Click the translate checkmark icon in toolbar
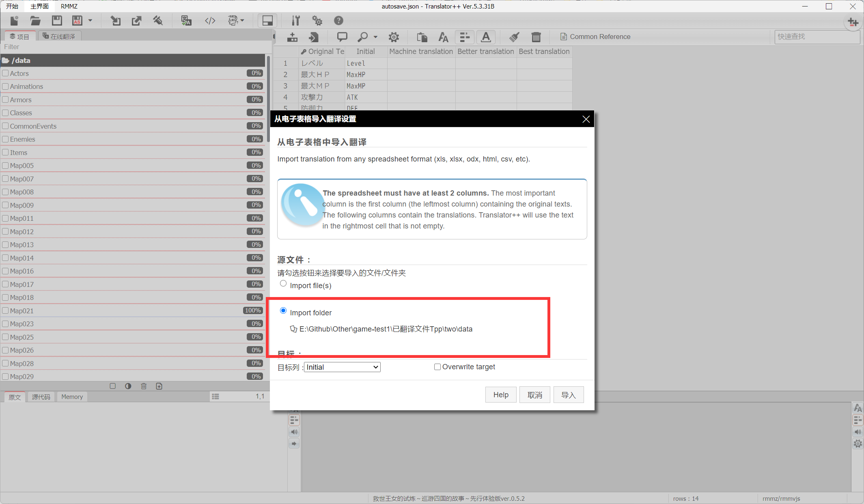The height and width of the screenshot is (504, 864). click(186, 21)
